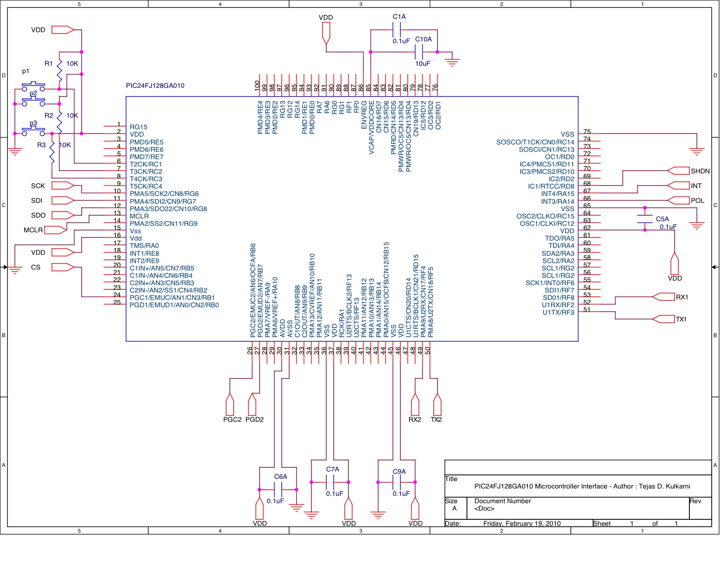
Task: Click the title text with author Tejas D. Kulkarni
Action: coord(582,486)
